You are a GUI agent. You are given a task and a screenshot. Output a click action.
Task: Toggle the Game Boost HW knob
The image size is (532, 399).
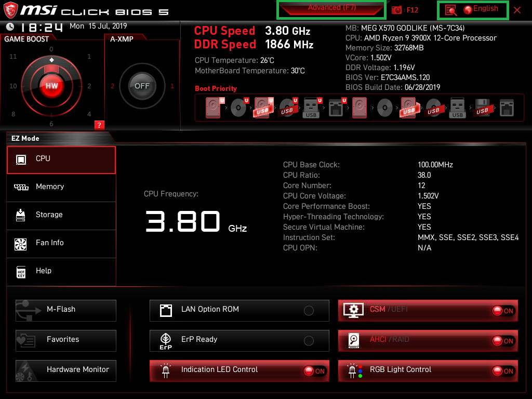click(51, 86)
